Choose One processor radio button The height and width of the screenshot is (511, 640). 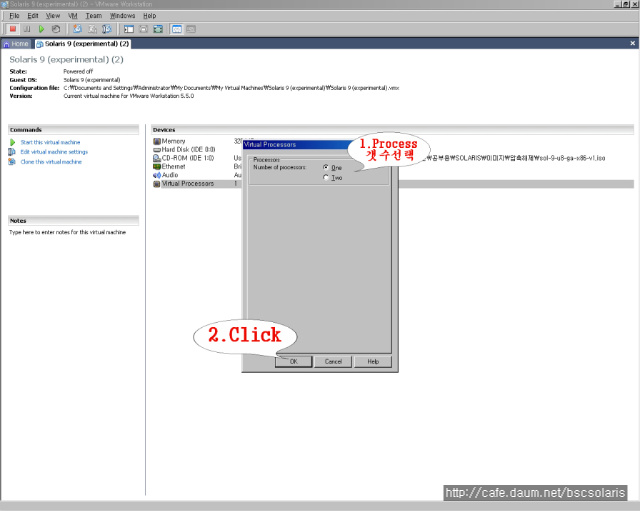tap(326, 167)
